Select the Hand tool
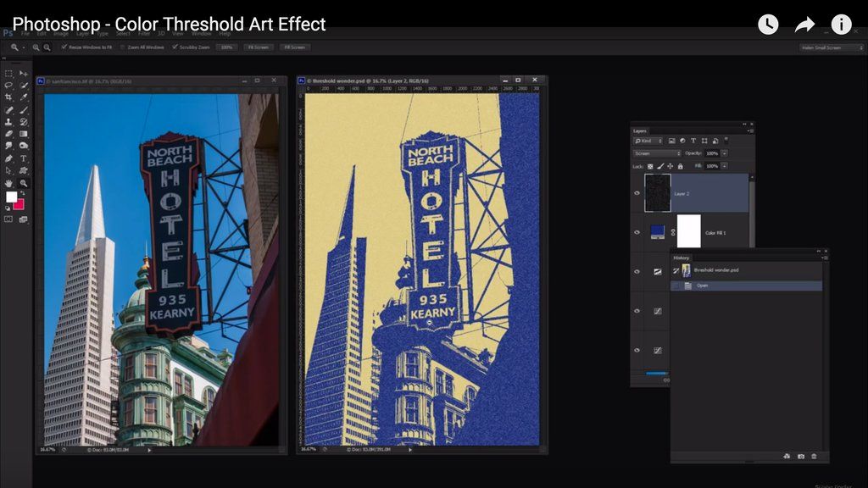 tap(8, 183)
